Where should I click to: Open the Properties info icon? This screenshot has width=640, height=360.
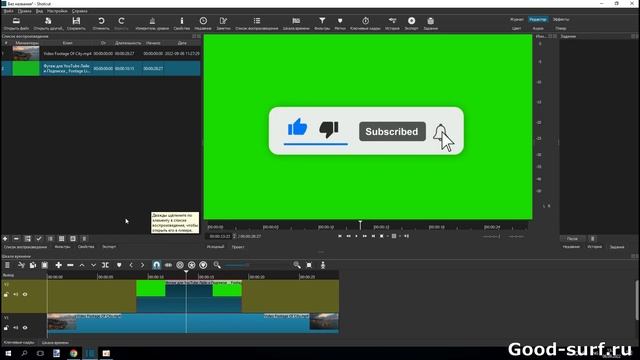point(182,21)
